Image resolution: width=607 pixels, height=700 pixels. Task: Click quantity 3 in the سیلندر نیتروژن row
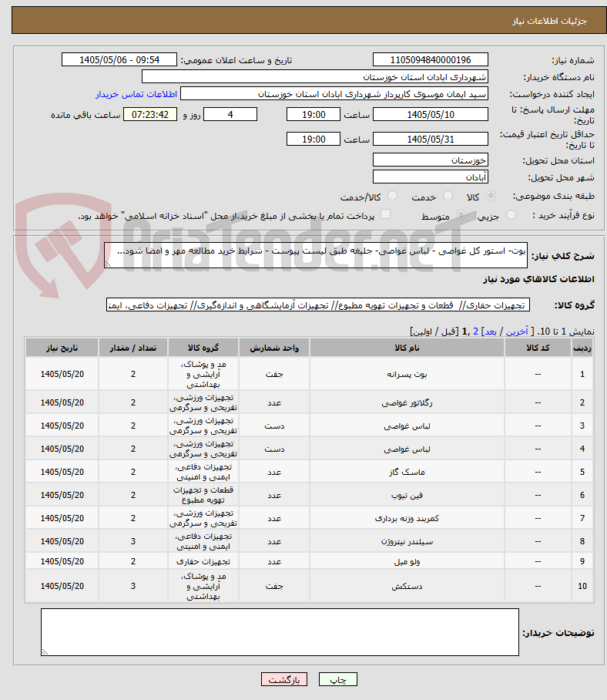point(133,541)
